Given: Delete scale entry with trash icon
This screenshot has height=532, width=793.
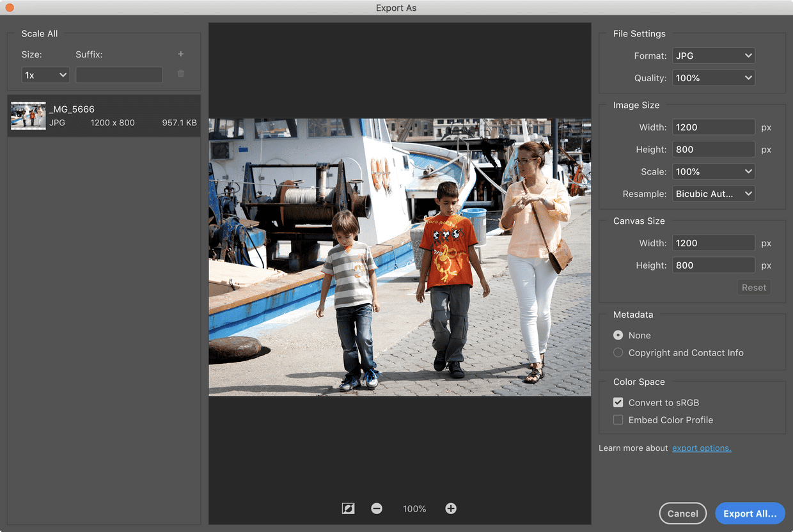Looking at the screenshot, I should (x=181, y=74).
